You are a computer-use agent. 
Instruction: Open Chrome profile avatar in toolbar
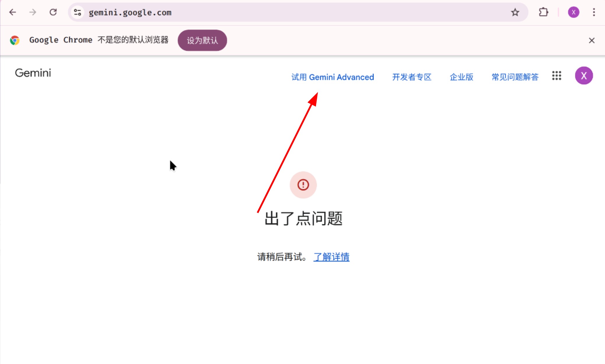pyautogui.click(x=573, y=12)
